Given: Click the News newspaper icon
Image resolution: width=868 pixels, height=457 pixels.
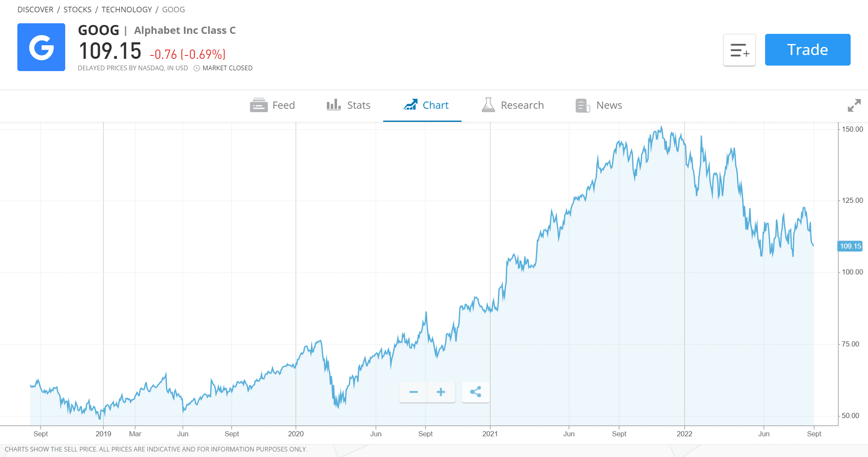Looking at the screenshot, I should (582, 105).
